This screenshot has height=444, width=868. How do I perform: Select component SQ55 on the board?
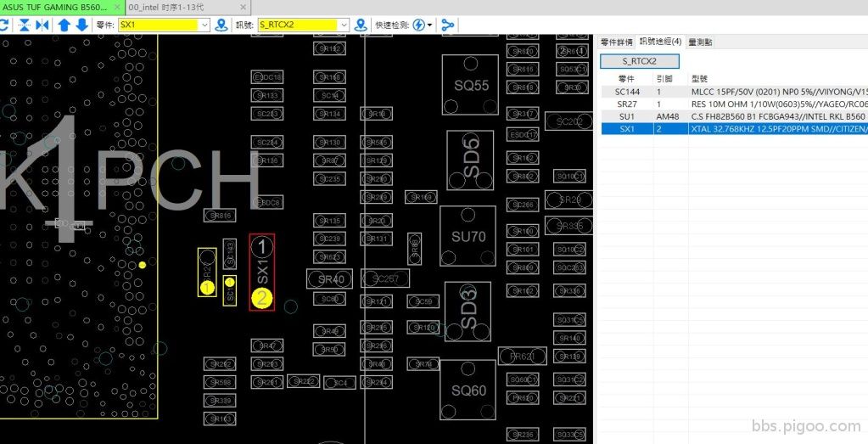pos(471,85)
